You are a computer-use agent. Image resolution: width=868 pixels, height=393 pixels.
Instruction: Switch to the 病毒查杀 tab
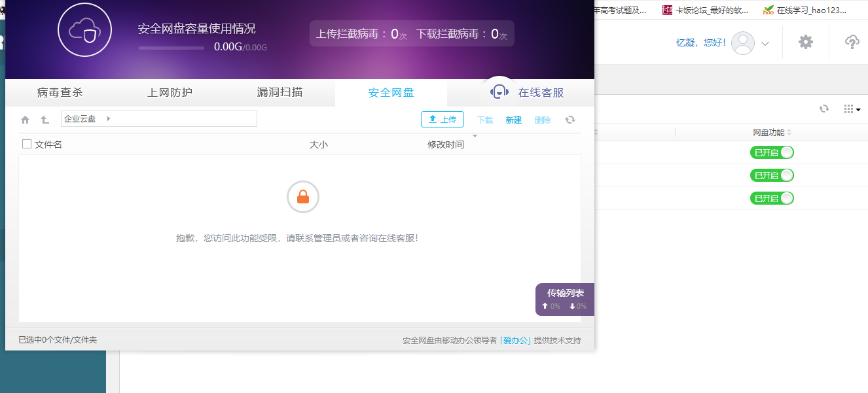coord(60,93)
